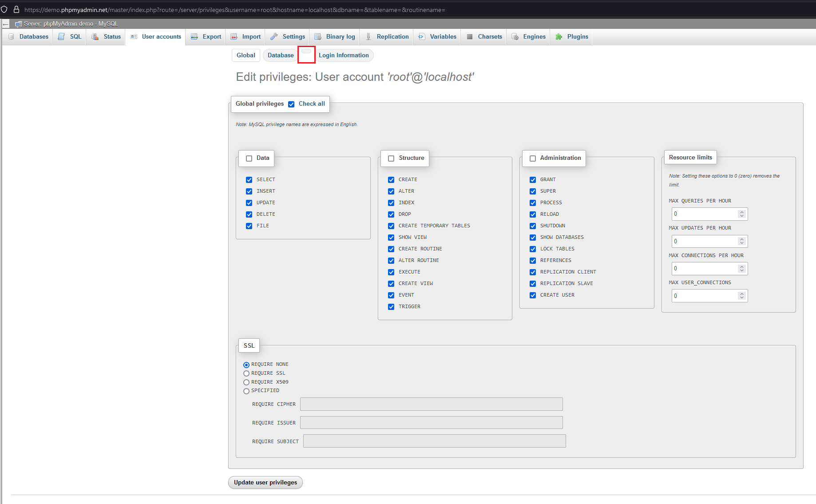Open the Databases section icon
This screenshot has width=816, height=504.
pyautogui.click(x=11, y=36)
